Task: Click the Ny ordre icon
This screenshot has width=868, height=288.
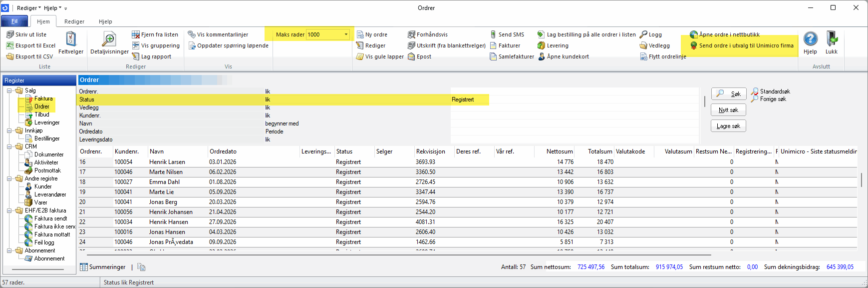Action: (360, 34)
